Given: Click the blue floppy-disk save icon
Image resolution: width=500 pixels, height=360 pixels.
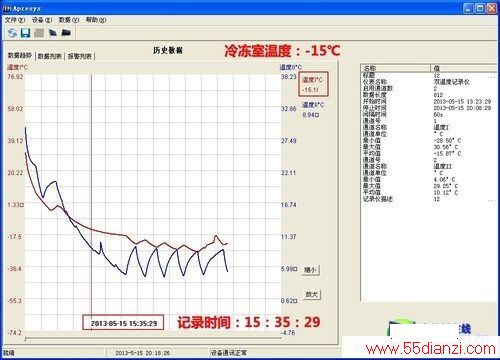Looking at the screenshot, I should pyautogui.click(x=26, y=33).
